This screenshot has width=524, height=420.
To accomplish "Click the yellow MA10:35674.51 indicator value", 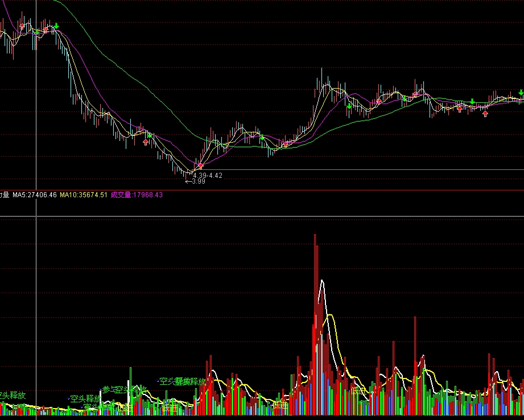I will click(x=84, y=195).
